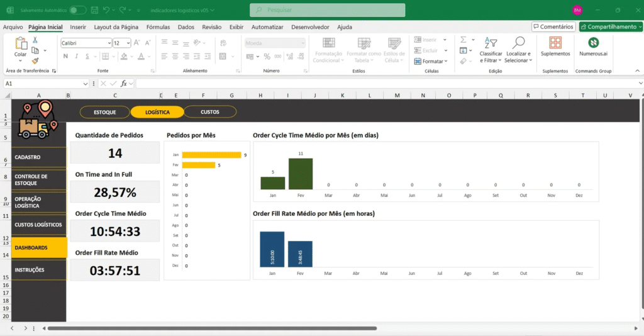
Task: Click the horizontal scrollbar at the bottom
Action: click(x=212, y=328)
